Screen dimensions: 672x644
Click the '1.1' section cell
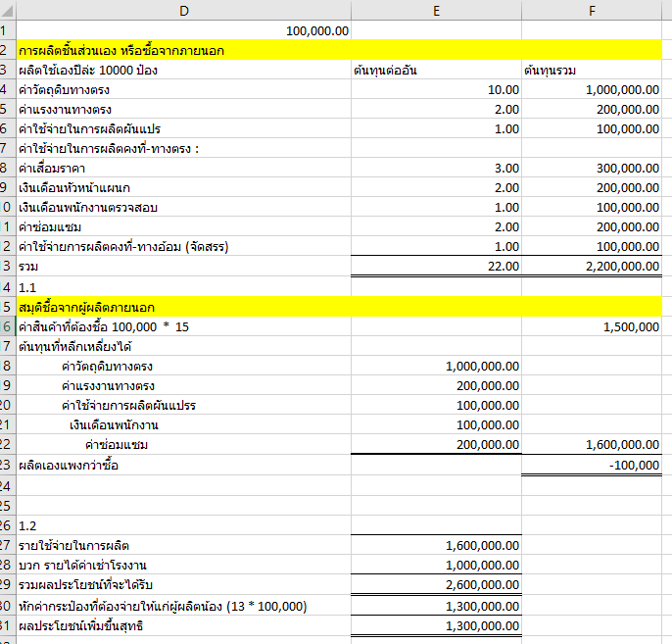click(x=183, y=287)
